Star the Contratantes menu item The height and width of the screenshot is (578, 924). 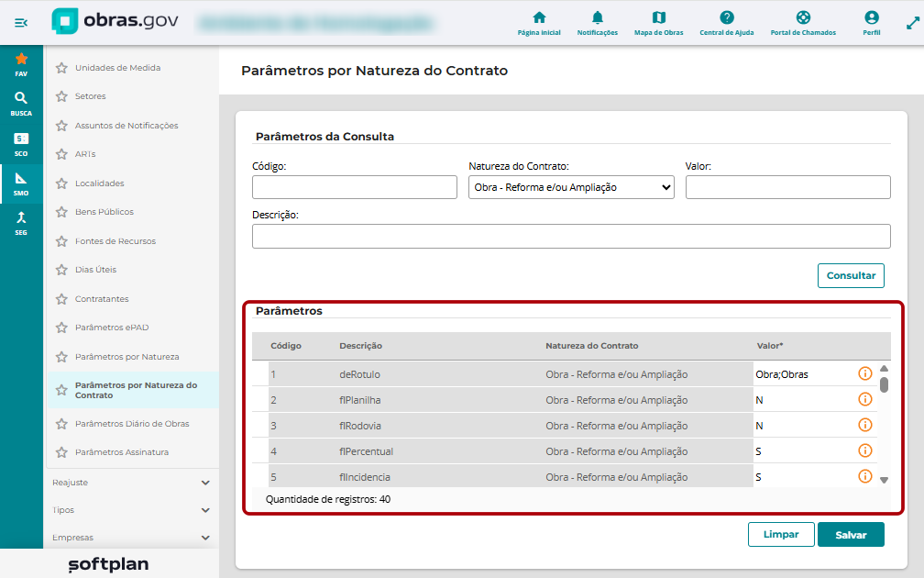click(x=61, y=299)
